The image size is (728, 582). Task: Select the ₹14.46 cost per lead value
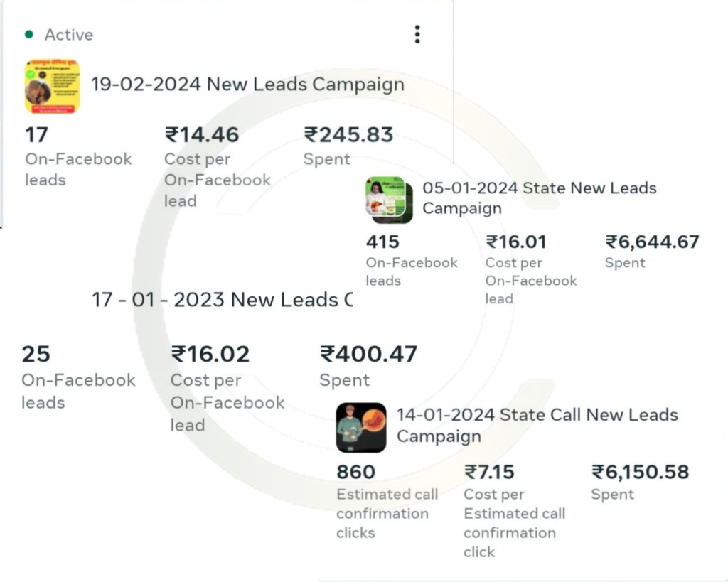pos(202,134)
